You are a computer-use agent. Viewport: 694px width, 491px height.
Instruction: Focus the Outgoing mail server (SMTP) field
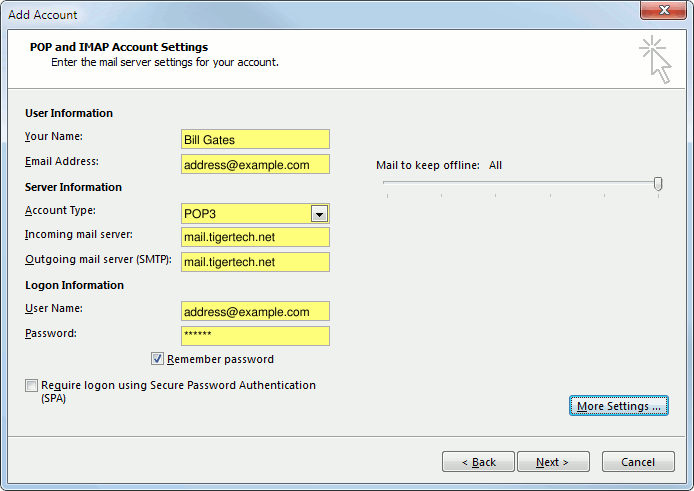click(x=256, y=262)
